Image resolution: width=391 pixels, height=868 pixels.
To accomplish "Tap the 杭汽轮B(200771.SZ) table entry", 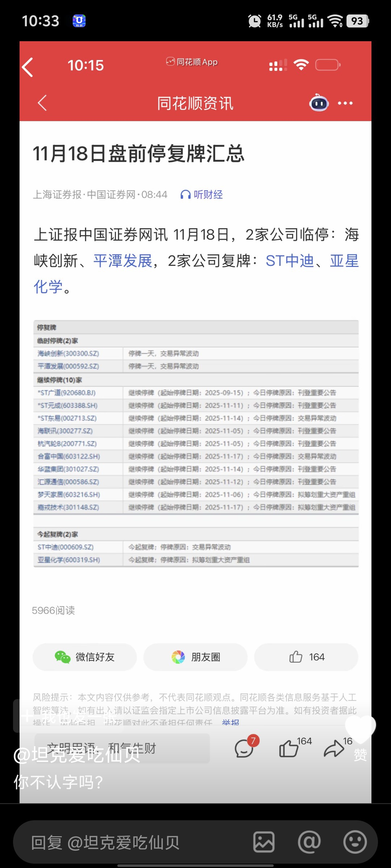I will click(x=67, y=443).
